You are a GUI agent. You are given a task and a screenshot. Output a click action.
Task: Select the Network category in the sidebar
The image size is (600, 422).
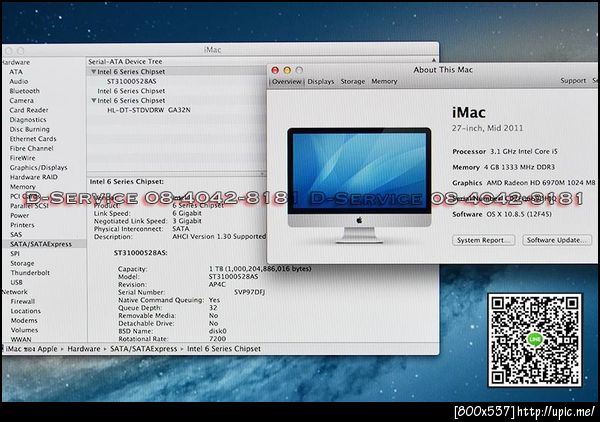pos(15,292)
